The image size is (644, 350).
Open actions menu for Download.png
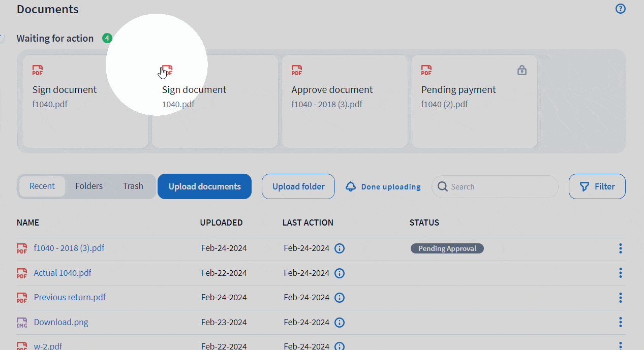point(620,322)
